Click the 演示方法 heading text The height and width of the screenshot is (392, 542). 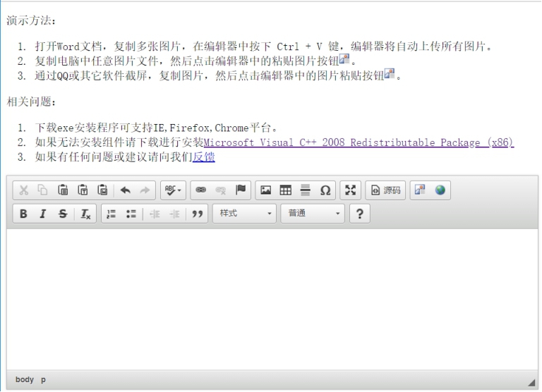[31, 20]
